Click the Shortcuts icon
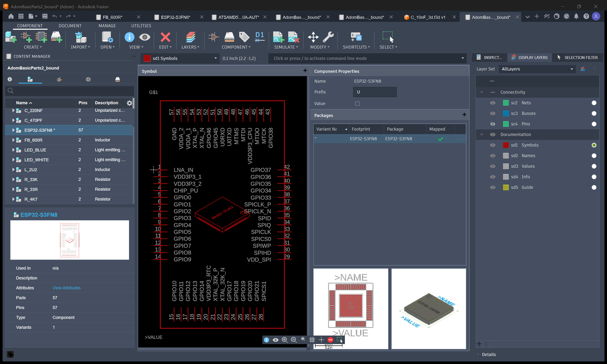Image resolution: width=607 pixels, height=364 pixels. click(356, 37)
